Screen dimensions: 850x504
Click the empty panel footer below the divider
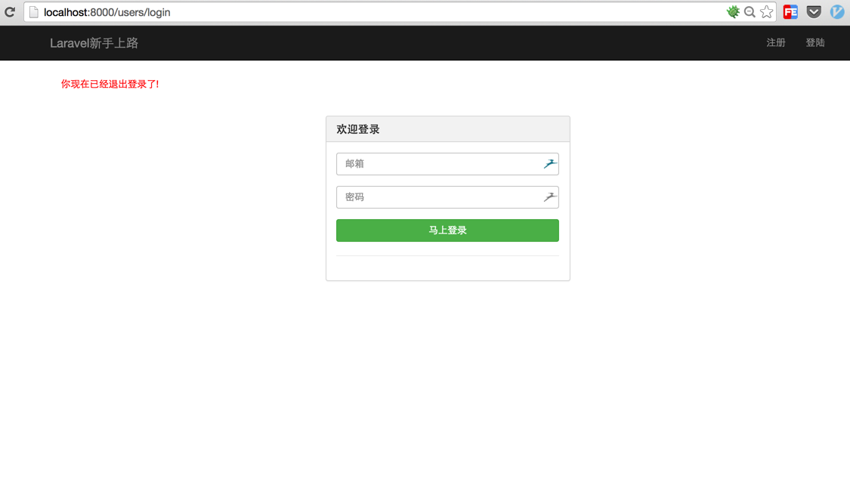(447, 268)
